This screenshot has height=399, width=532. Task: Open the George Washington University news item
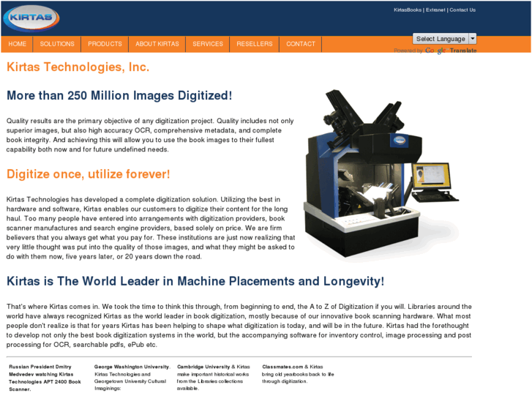coord(132,378)
